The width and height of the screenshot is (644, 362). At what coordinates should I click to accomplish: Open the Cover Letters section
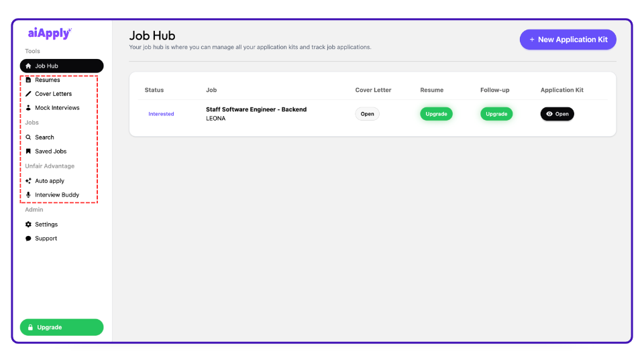[x=54, y=94]
